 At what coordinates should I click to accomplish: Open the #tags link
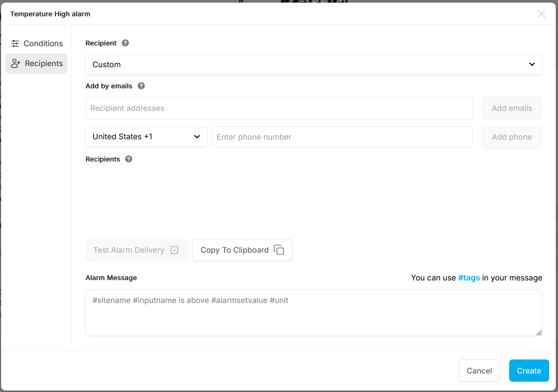[x=469, y=278]
